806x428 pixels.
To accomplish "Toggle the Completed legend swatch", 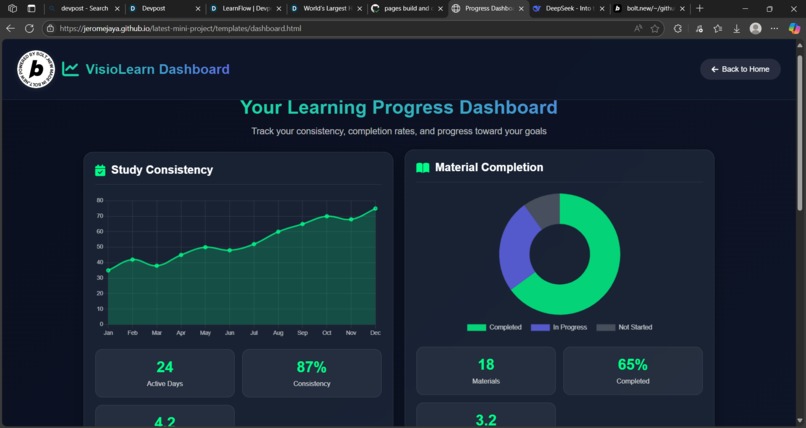I will (476, 327).
